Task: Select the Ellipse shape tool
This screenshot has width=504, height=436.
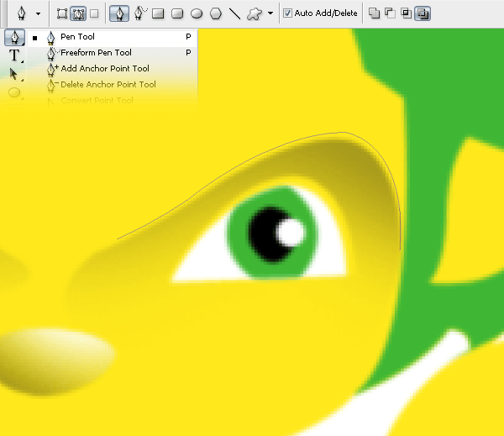Action: [197, 13]
